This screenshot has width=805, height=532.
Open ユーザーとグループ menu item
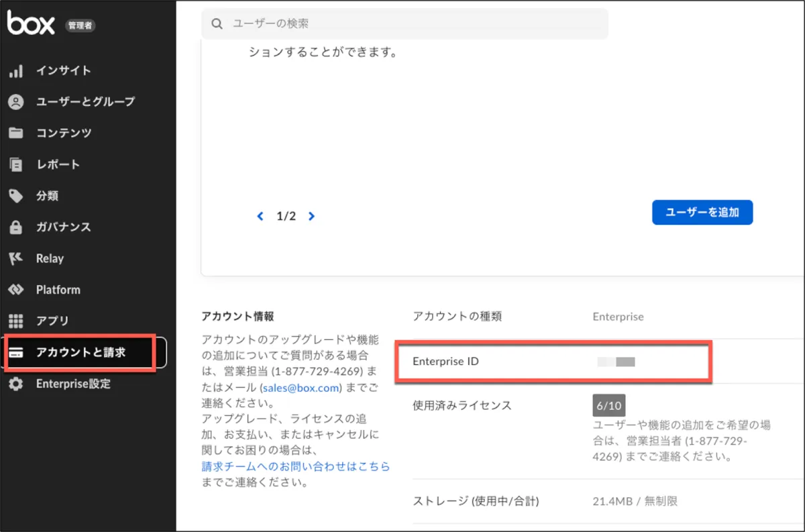click(85, 102)
